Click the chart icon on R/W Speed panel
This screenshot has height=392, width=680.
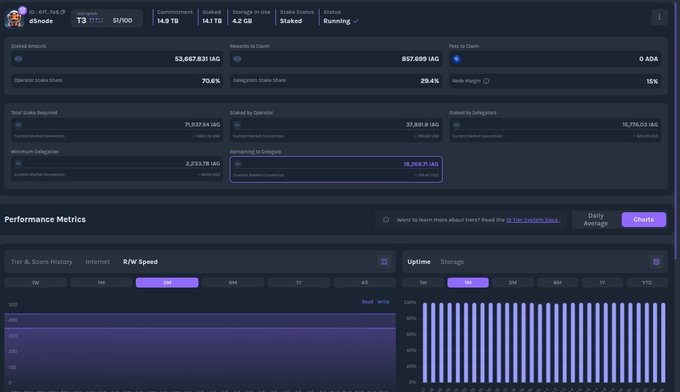(384, 261)
